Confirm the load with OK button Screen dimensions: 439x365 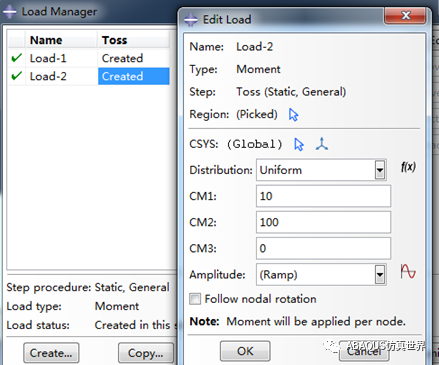(245, 351)
